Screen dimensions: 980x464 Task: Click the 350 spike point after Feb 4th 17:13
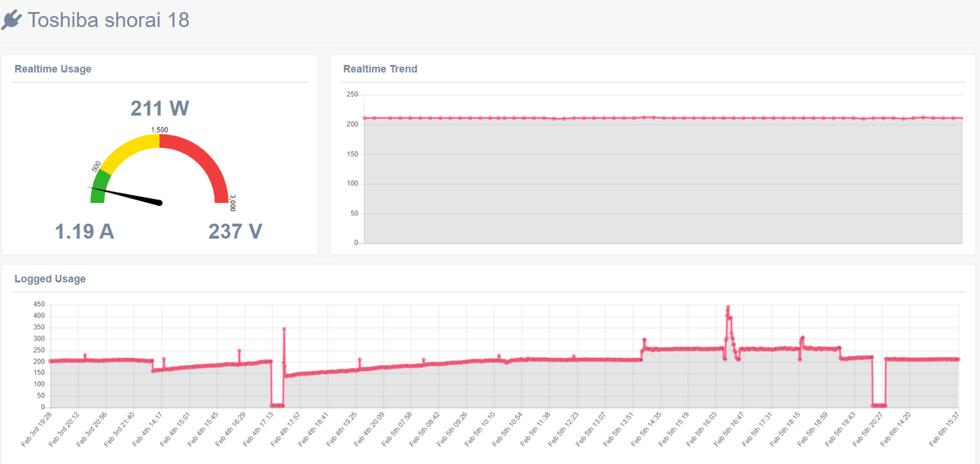click(284, 329)
